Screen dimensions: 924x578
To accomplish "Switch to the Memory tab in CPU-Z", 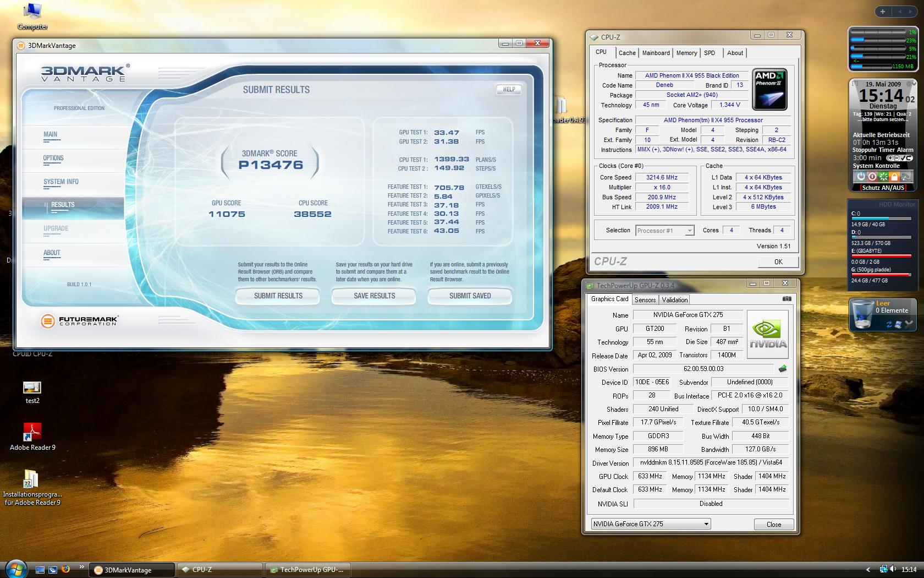I will pos(686,53).
